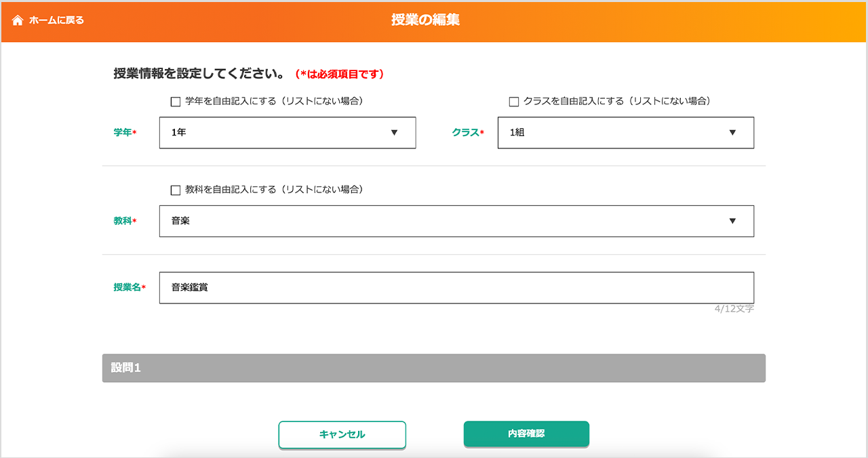
Task: Expand the クラス dropdown arrow
Action: pos(732,133)
